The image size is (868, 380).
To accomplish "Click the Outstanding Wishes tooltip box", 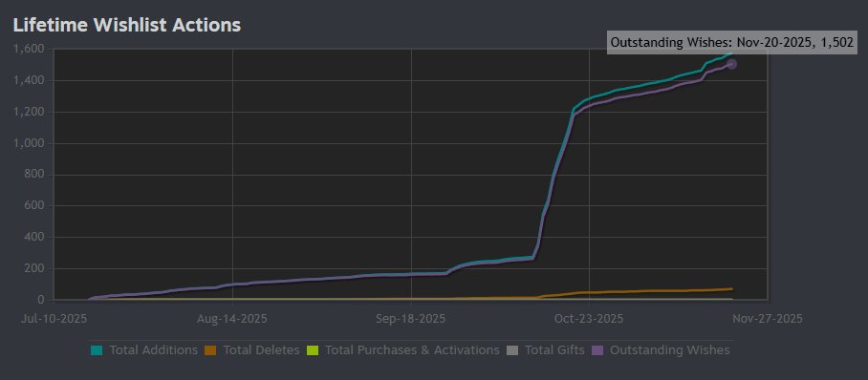I will click(732, 43).
